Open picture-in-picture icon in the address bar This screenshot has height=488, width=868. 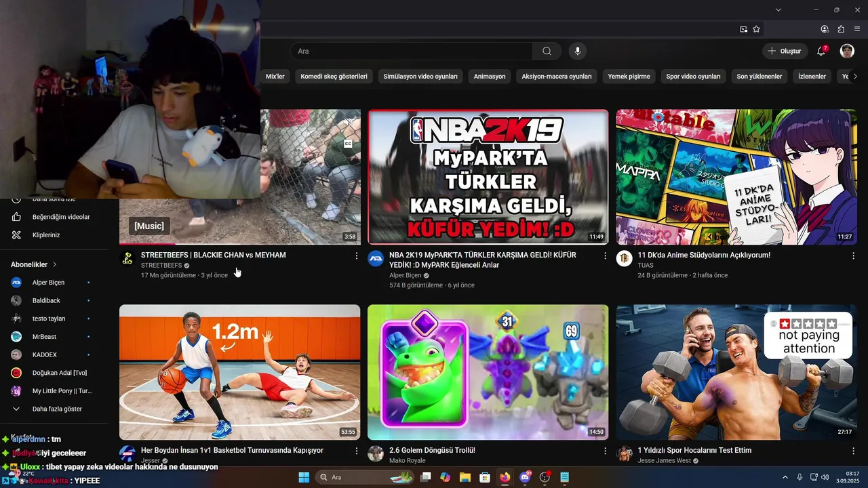click(x=743, y=29)
